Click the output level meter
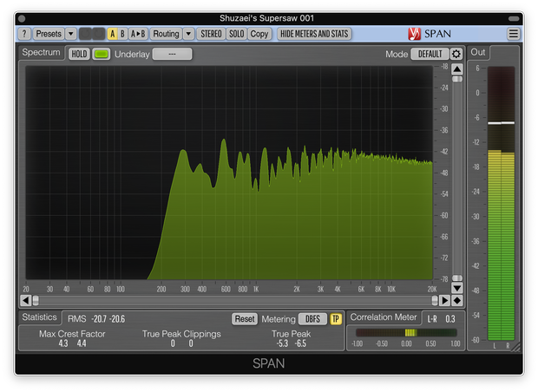The width and height of the screenshot is (538, 392). 501,203
